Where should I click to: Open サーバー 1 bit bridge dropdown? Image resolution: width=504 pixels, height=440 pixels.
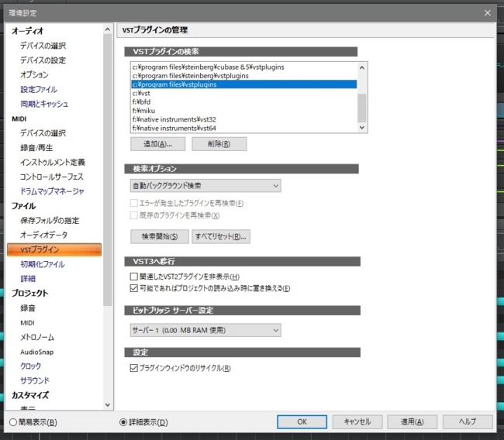click(205, 330)
